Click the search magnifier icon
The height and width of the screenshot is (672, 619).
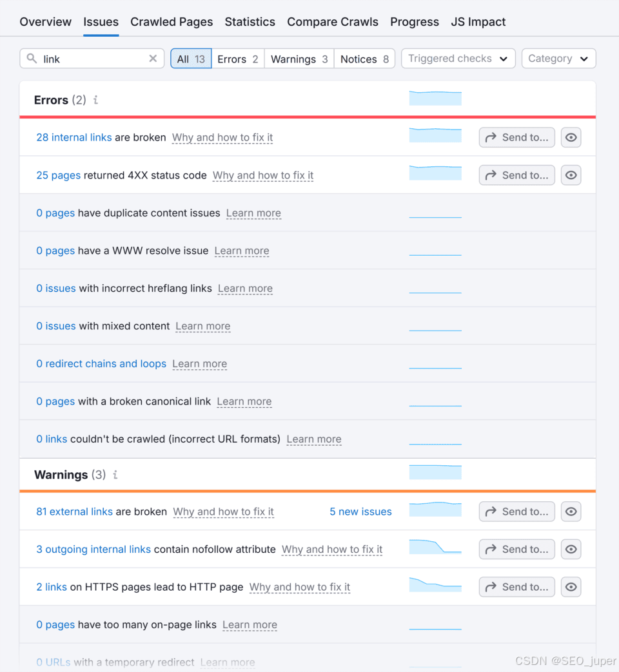(x=32, y=58)
